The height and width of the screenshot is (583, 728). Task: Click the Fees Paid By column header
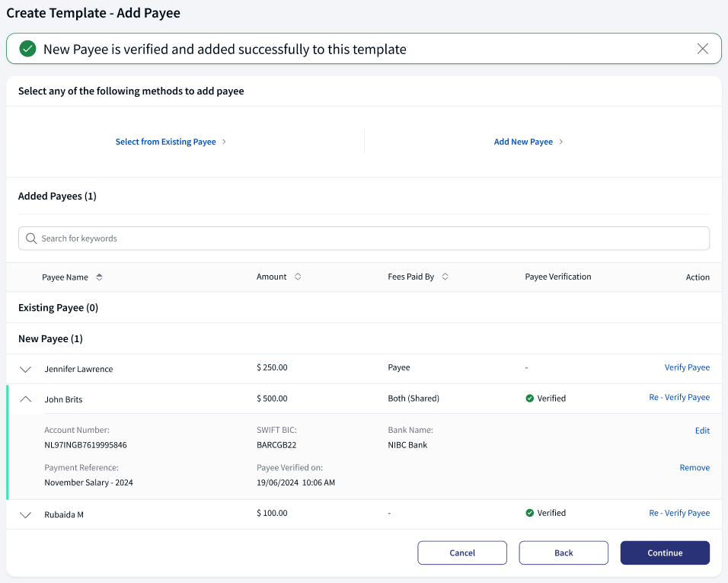pyautogui.click(x=411, y=277)
